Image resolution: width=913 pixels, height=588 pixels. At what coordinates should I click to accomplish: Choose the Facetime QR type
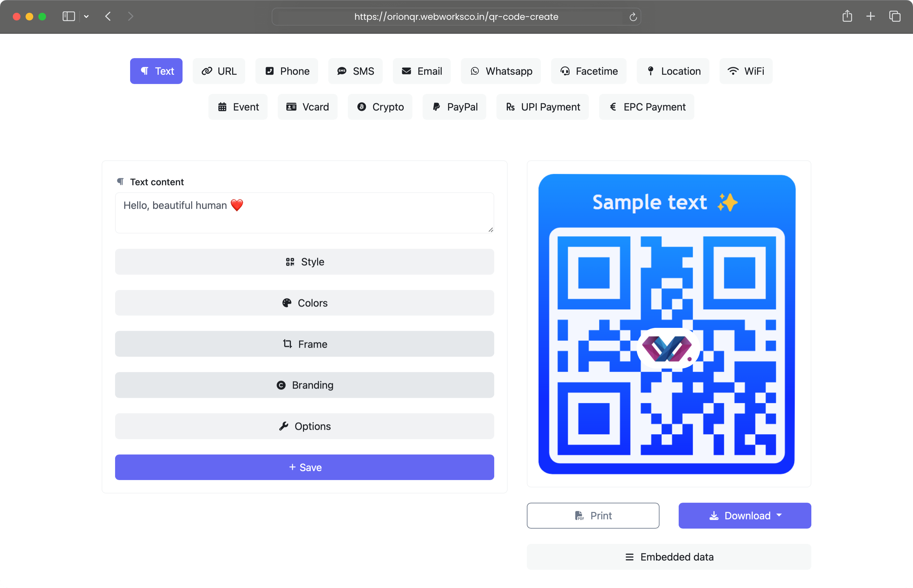coord(589,71)
